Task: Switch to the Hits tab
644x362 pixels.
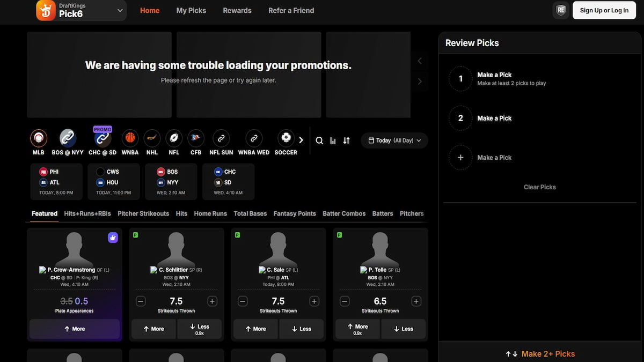Action: [181, 213]
